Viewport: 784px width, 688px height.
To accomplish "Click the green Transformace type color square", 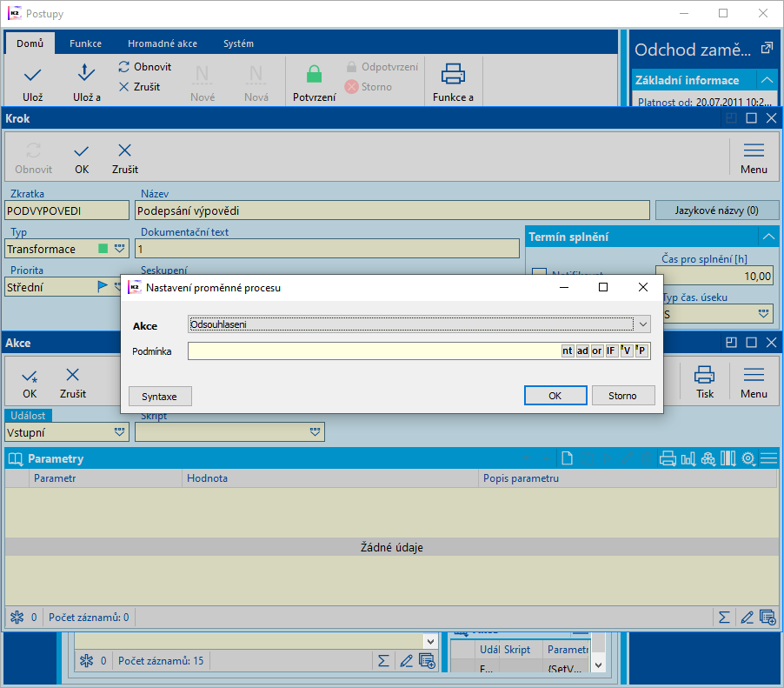I will 103,249.
